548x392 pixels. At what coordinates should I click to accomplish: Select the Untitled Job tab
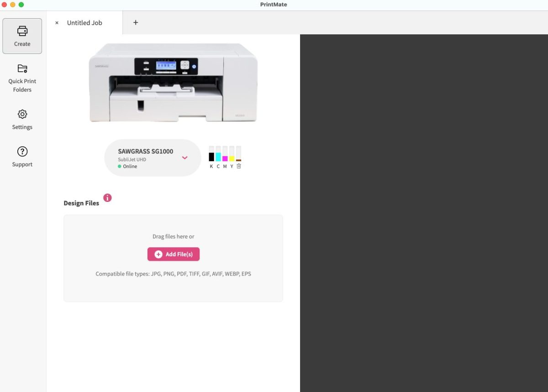(x=84, y=23)
